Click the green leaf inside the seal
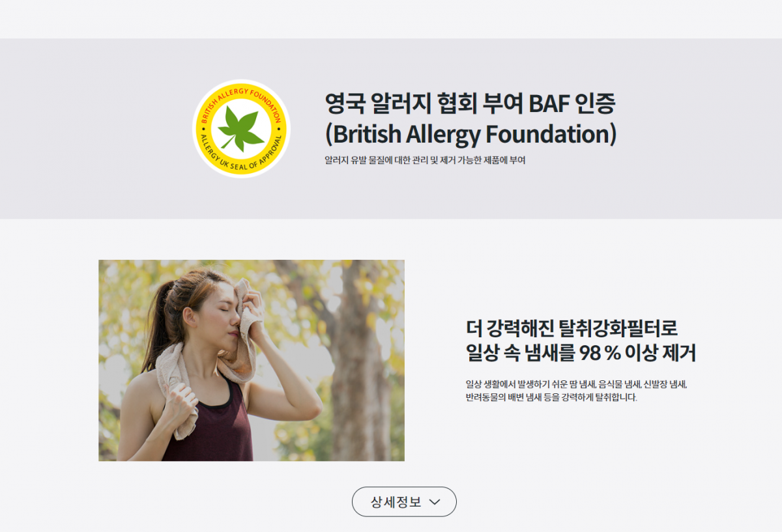Screen dimensions: 782x532 point(240,127)
